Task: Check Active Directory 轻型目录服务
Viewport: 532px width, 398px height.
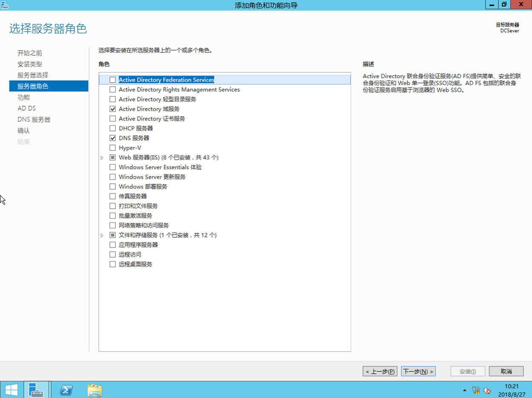Action: pos(113,99)
